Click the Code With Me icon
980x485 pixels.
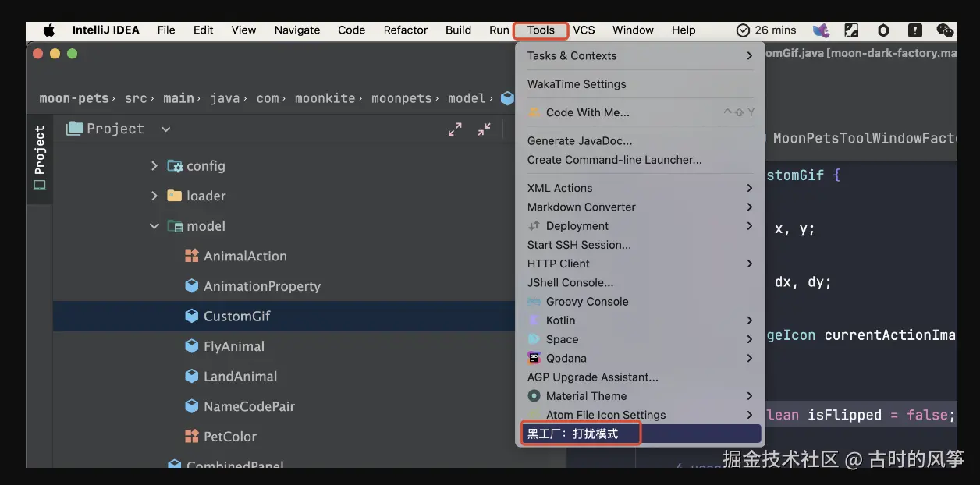point(534,112)
